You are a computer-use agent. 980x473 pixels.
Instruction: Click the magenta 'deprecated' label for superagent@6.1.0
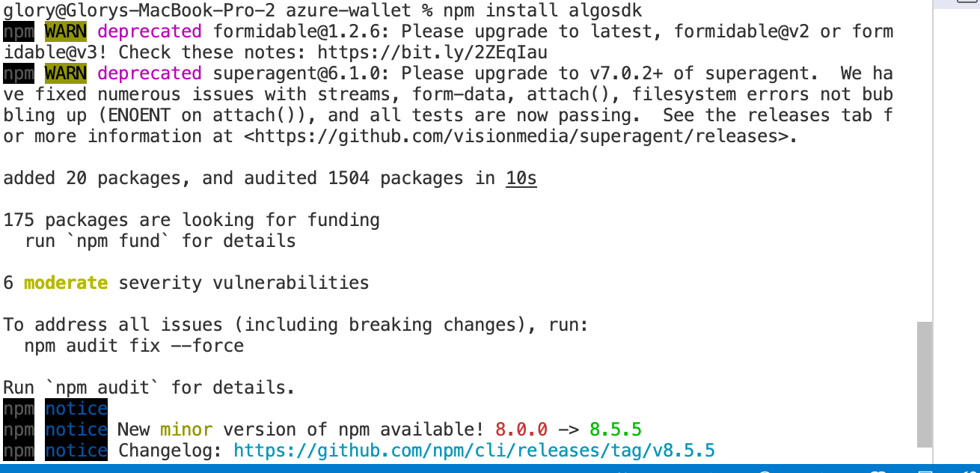click(x=149, y=73)
